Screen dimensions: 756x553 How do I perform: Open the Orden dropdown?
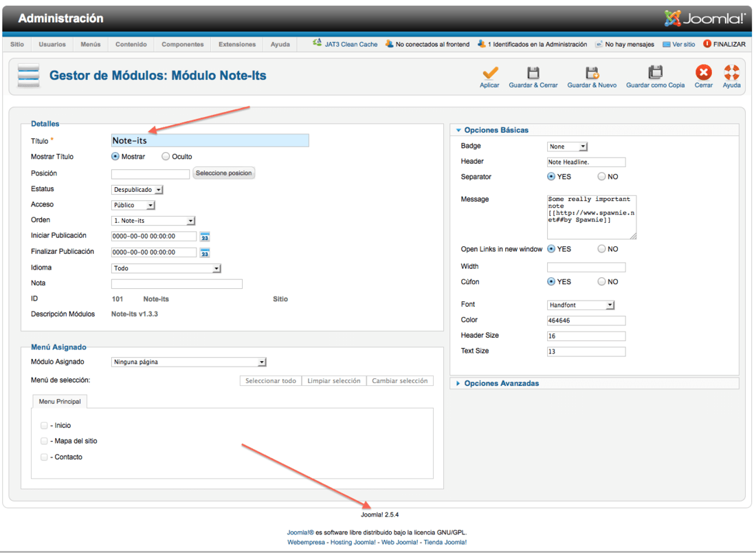[x=153, y=221]
